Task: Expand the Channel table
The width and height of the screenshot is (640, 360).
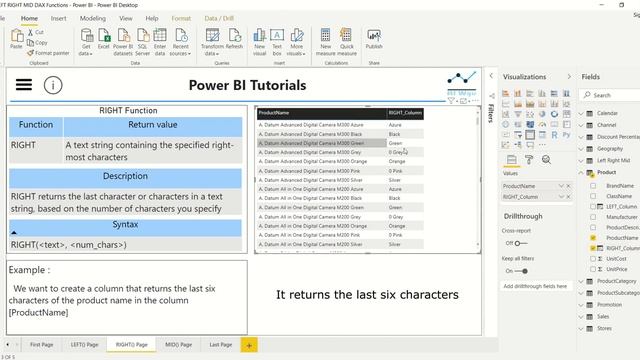Action: pos(581,125)
